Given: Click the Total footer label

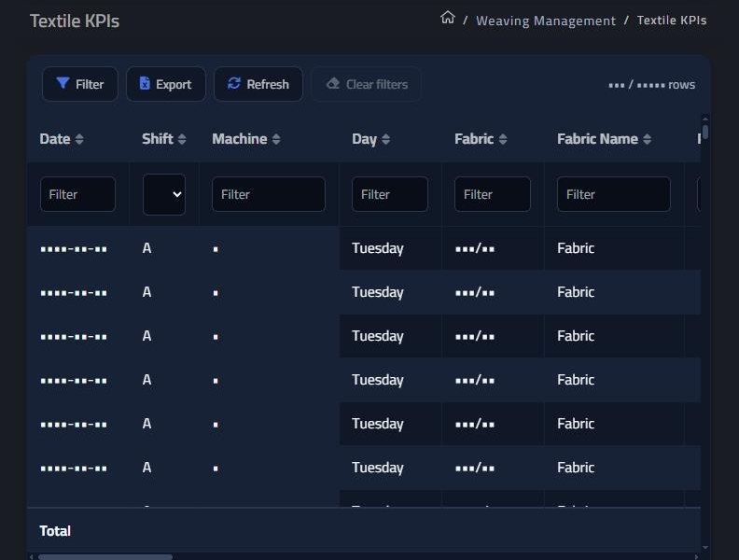Looking at the screenshot, I should tap(55, 531).
